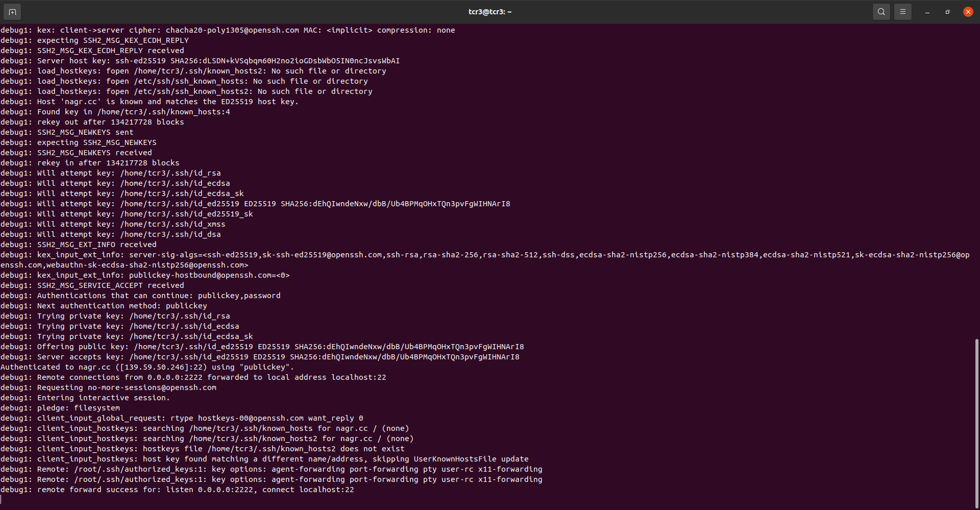
Task: Open the hamburger menu
Action: coord(902,11)
